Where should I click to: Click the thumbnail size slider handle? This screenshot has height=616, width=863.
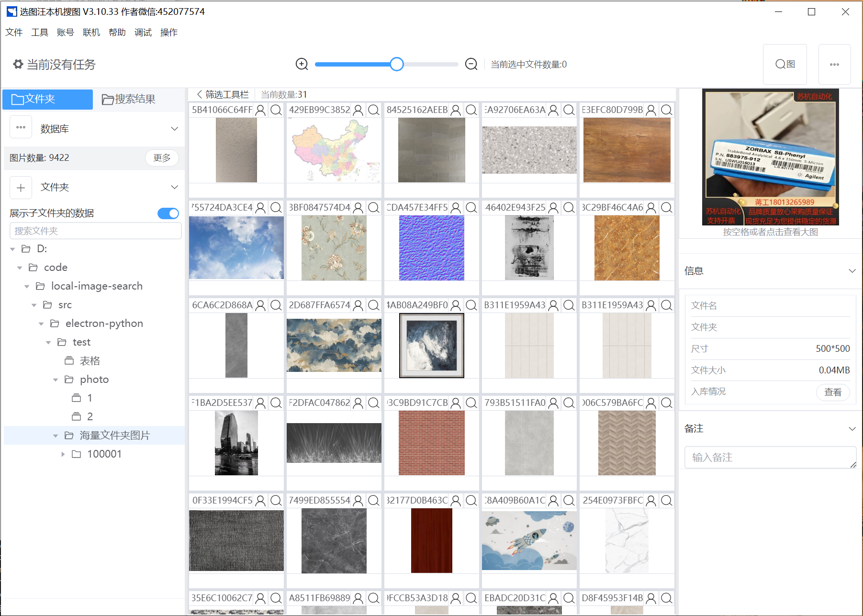(396, 64)
